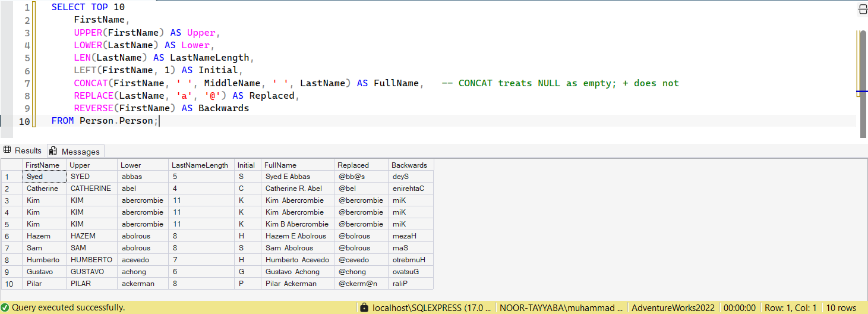Switch to the Results tab
Screen dimensions: 868x314
(23, 150)
